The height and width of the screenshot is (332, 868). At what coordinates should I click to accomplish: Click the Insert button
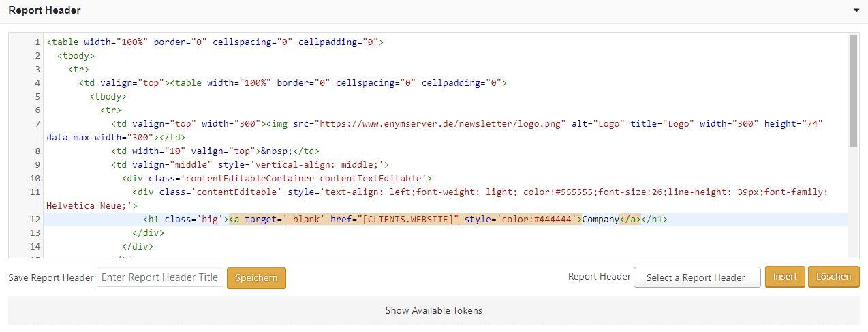pos(785,276)
